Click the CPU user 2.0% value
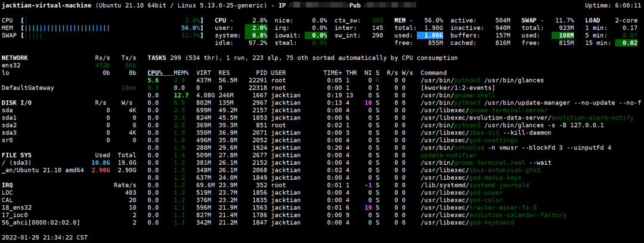This screenshot has height=243, width=644. [256, 28]
